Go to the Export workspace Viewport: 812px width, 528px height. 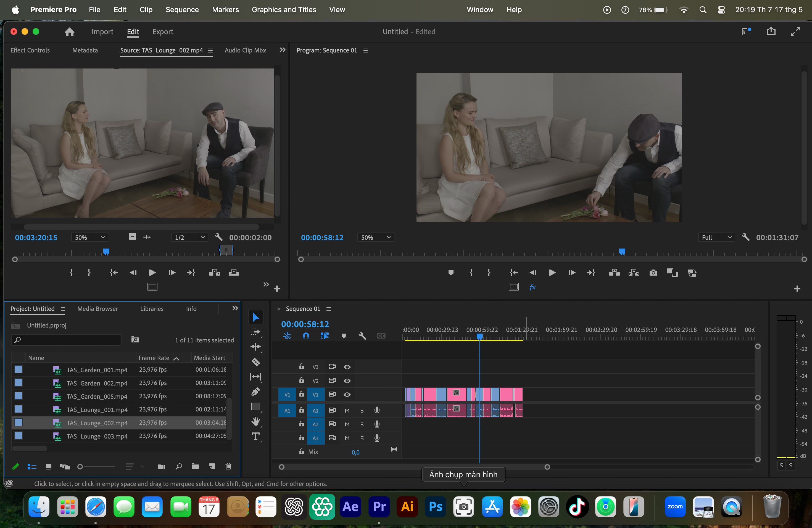click(x=163, y=32)
